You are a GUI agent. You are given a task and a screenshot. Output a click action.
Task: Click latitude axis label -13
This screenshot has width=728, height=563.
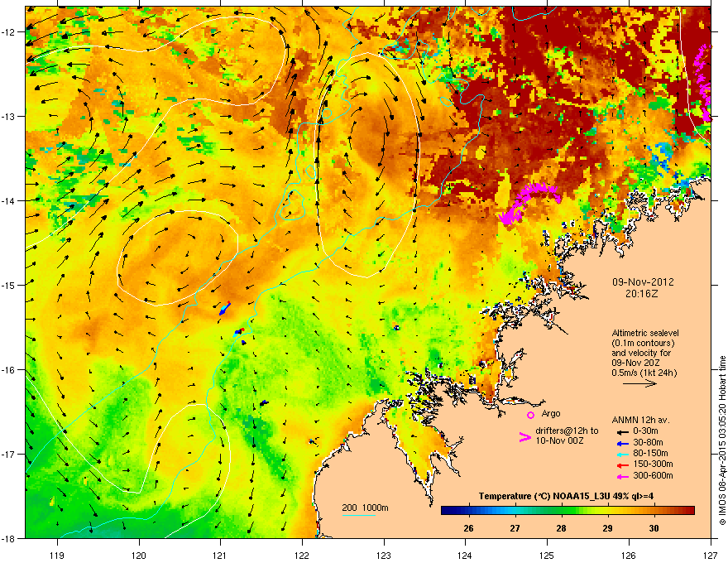(9, 116)
